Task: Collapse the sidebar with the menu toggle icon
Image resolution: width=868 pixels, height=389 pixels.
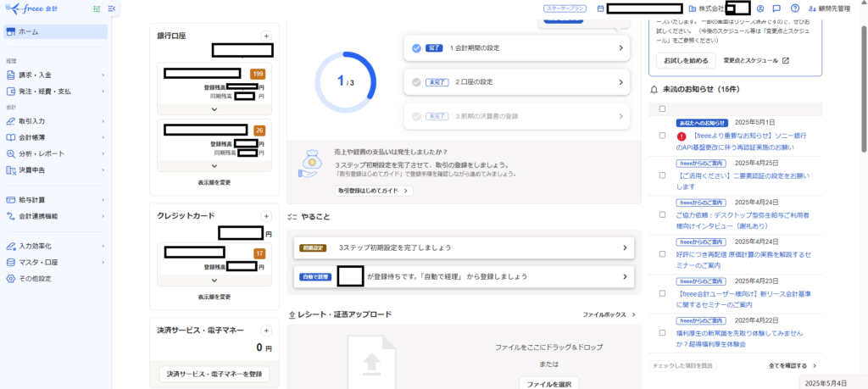Action: tap(112, 8)
